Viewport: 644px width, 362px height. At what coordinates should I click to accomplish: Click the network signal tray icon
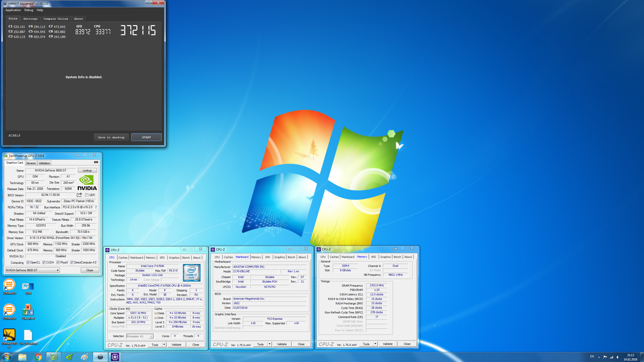click(611, 357)
